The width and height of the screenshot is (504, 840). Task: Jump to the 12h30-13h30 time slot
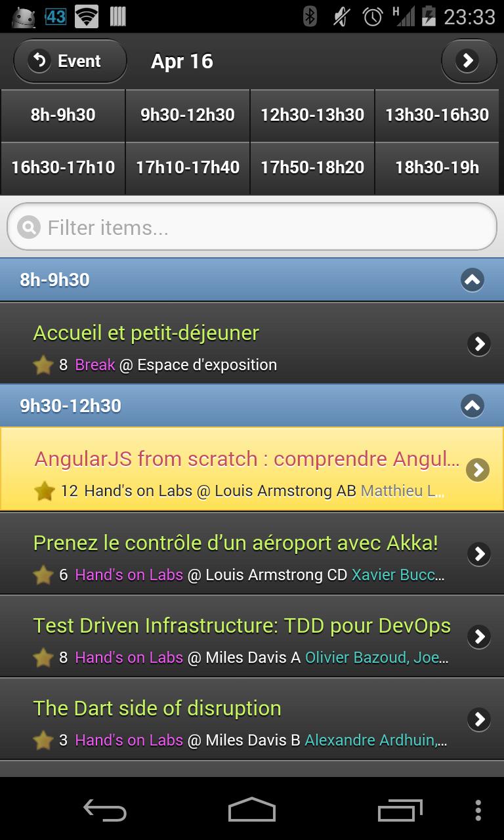click(312, 115)
